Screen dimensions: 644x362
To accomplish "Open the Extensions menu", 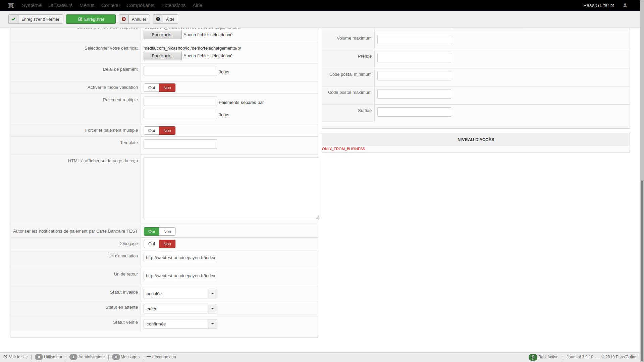I will pos(173,5).
